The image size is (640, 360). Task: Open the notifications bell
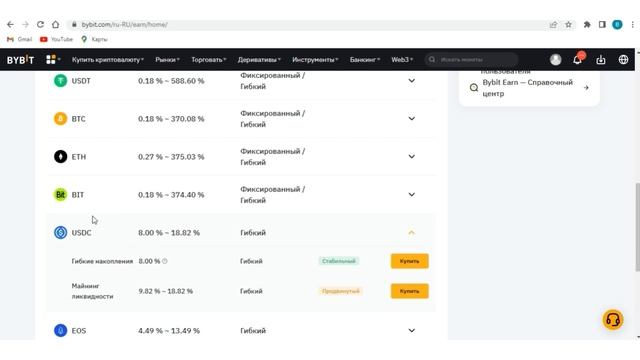[x=577, y=60]
